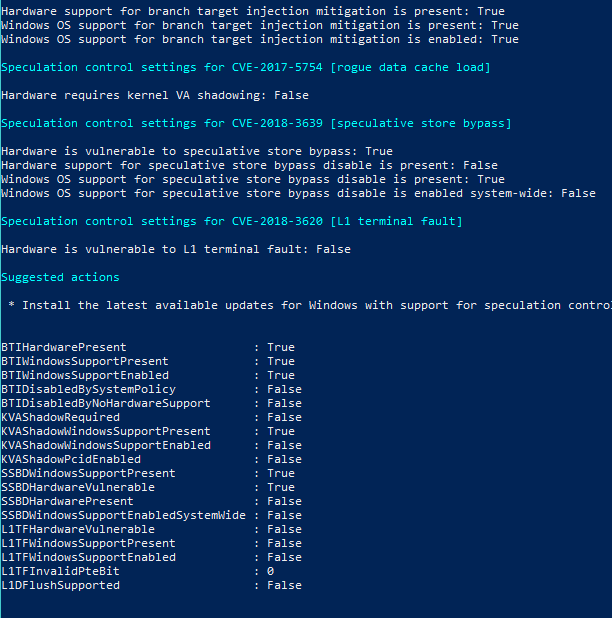This screenshot has height=618, width=612.
Task: Click the BTIDisabledBySystemPolicy property row
Action: tap(152, 389)
